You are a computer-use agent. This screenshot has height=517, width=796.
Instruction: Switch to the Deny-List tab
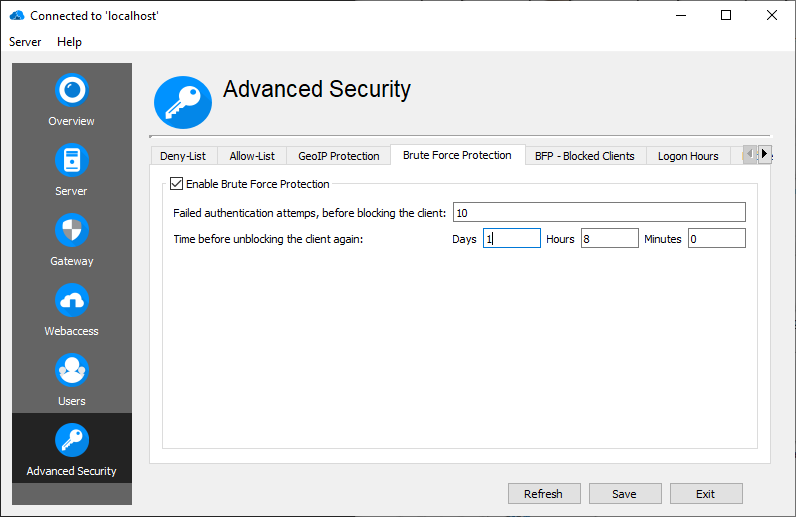(183, 156)
